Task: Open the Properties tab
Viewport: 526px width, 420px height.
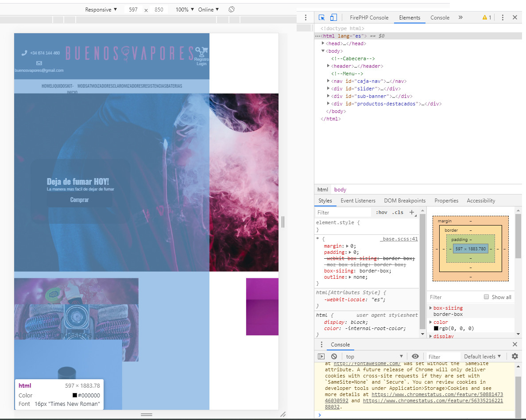Action: pos(446,201)
